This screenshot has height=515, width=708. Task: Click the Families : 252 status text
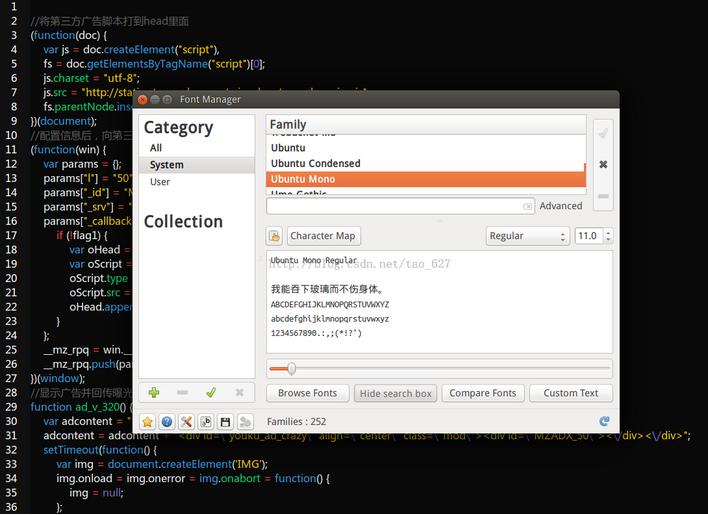click(x=296, y=422)
